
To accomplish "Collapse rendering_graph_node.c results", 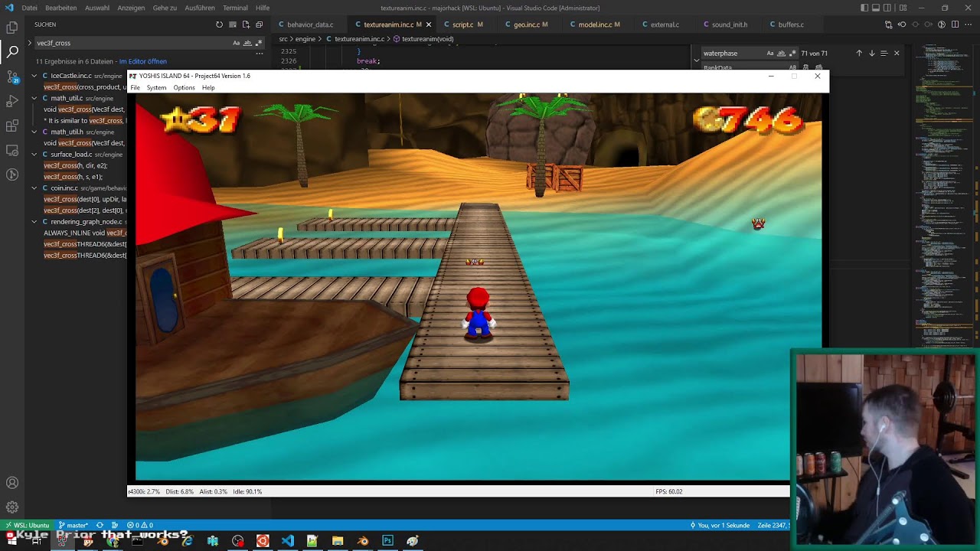I will [x=34, y=221].
